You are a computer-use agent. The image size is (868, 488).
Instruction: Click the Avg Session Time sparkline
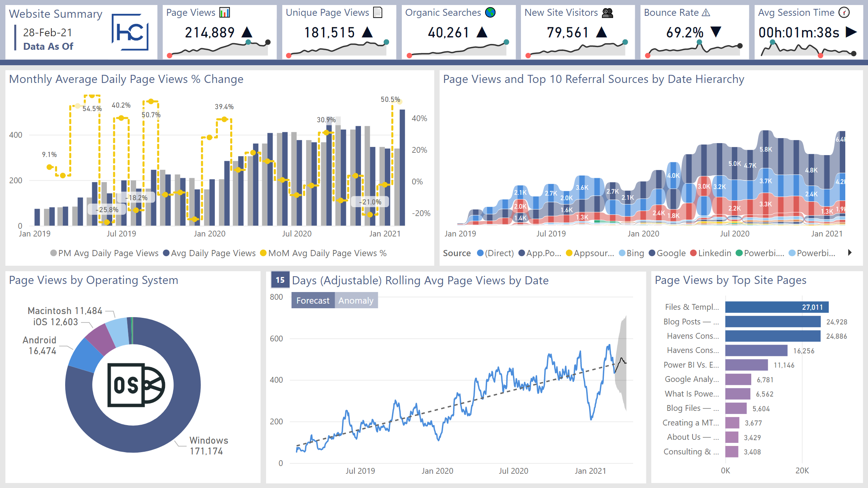click(x=808, y=48)
